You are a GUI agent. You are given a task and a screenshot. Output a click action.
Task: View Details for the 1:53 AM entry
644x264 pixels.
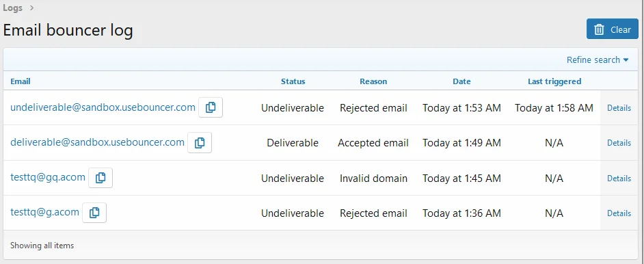coord(619,108)
